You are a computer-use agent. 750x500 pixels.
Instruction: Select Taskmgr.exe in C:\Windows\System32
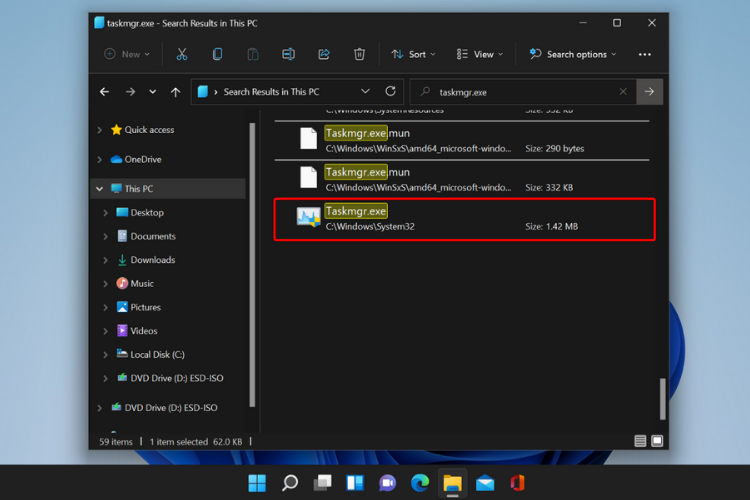pos(464,219)
